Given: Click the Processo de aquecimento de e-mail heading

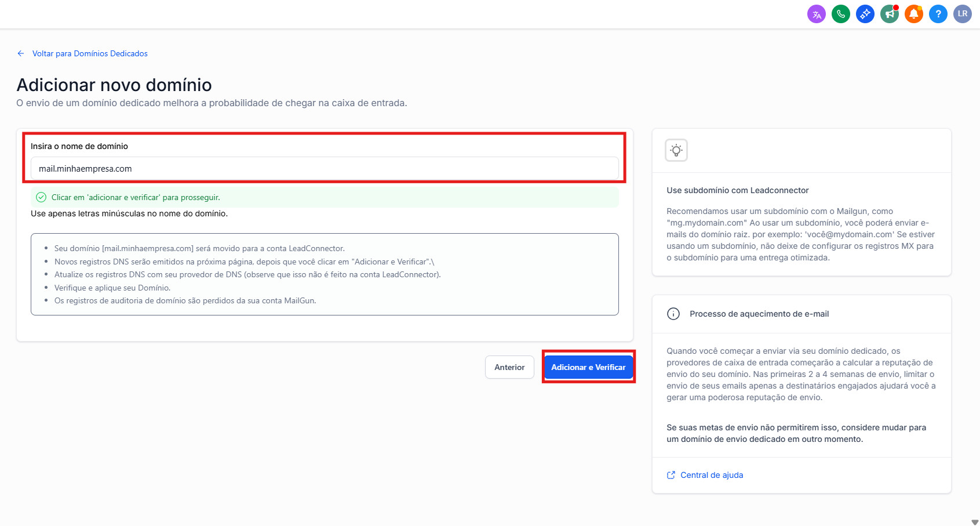Looking at the screenshot, I should 759,314.
